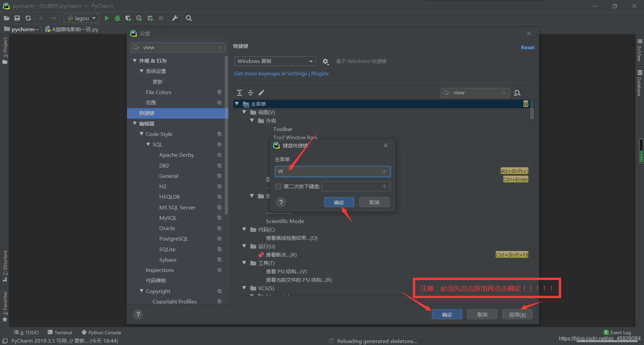The height and width of the screenshot is (345, 644).
Task: Open the Database side tab
Action: (640, 83)
